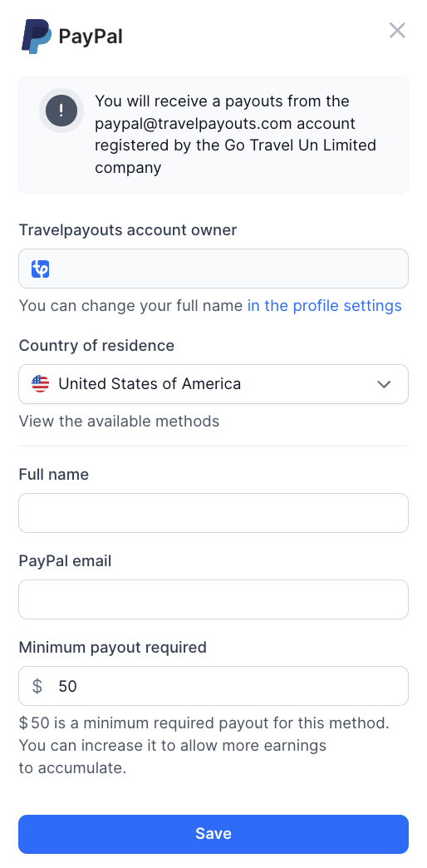Click the PayPal logo icon
This screenshot has width=427, height=868.
pos(36,36)
